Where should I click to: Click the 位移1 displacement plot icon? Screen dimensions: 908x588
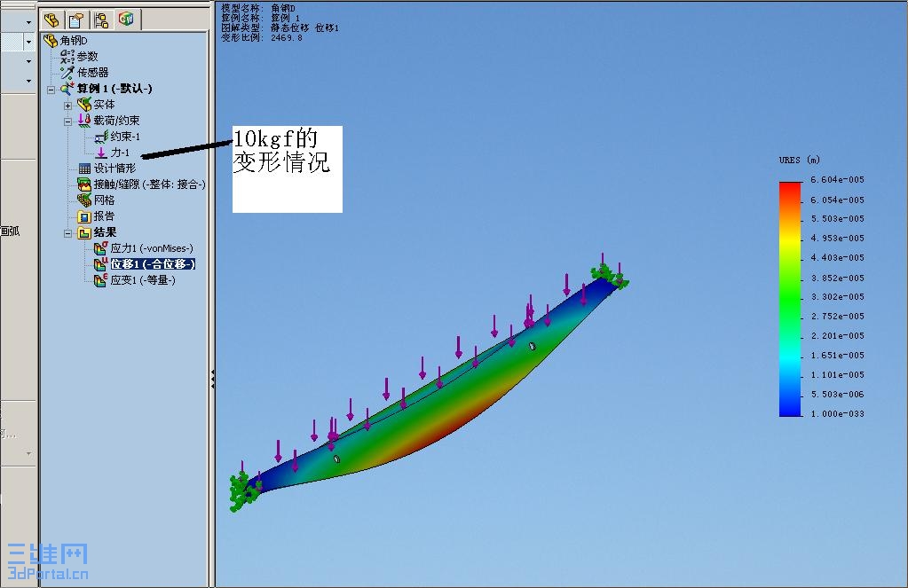(101, 264)
